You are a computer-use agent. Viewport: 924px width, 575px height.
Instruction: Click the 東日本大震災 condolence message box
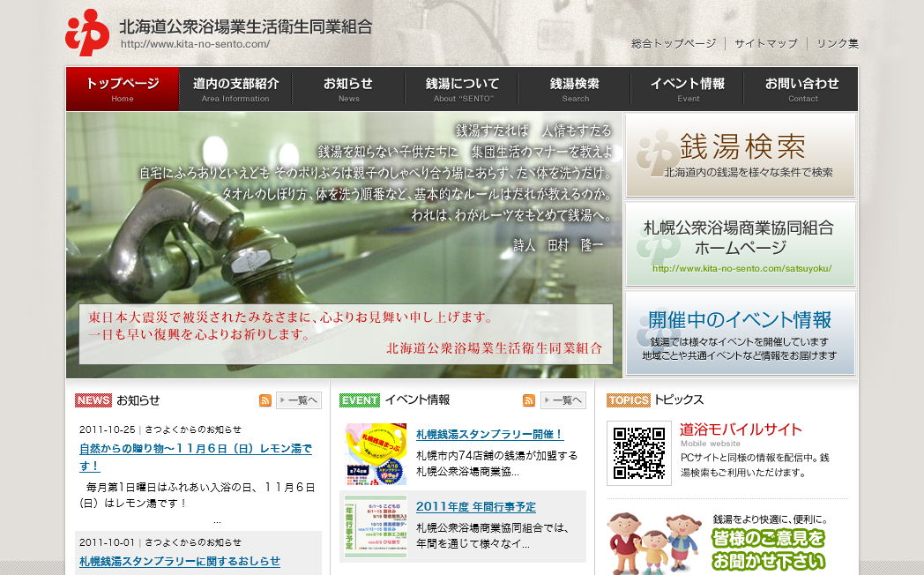coord(346,334)
